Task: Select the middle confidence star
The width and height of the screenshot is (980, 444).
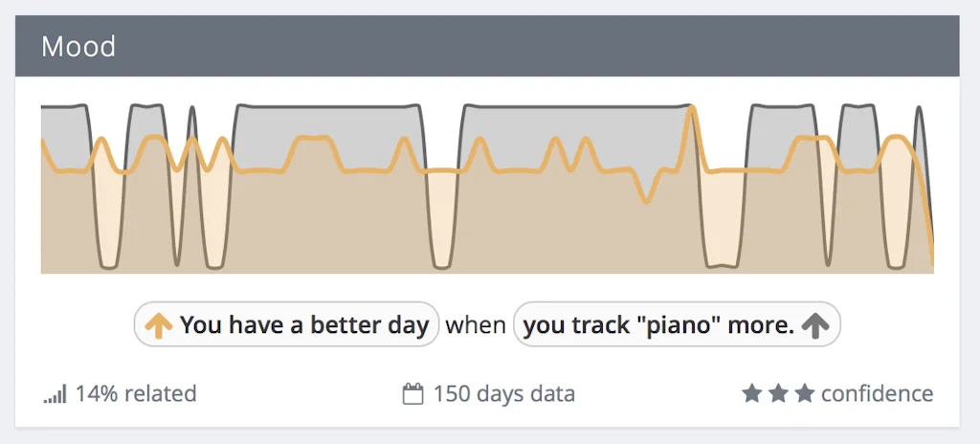Action: 778,393
